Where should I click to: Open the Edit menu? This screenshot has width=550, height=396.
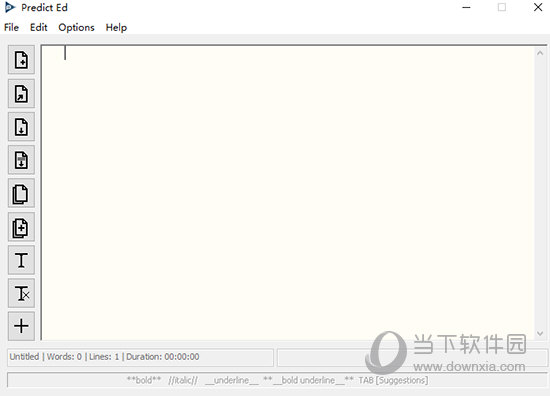click(x=39, y=27)
